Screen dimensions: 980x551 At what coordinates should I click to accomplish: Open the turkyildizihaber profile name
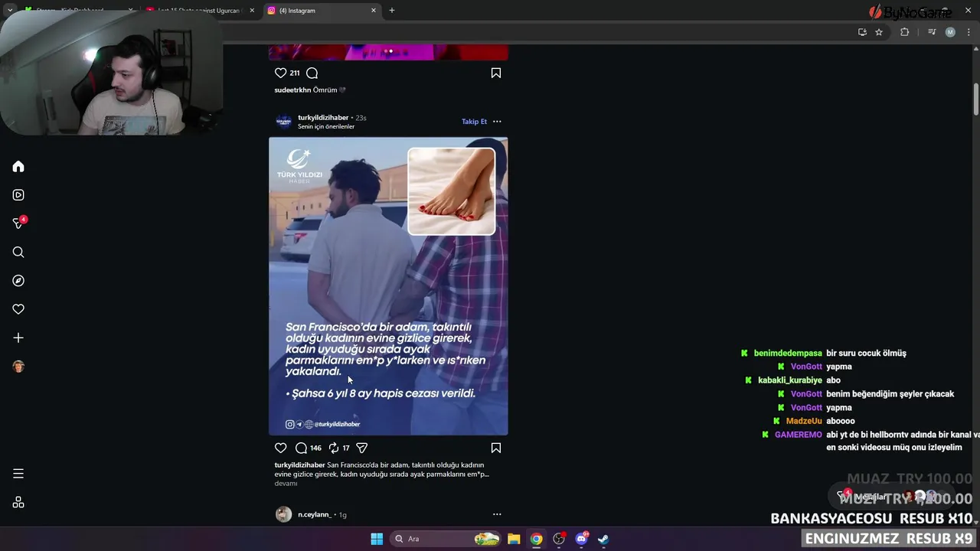pyautogui.click(x=323, y=118)
